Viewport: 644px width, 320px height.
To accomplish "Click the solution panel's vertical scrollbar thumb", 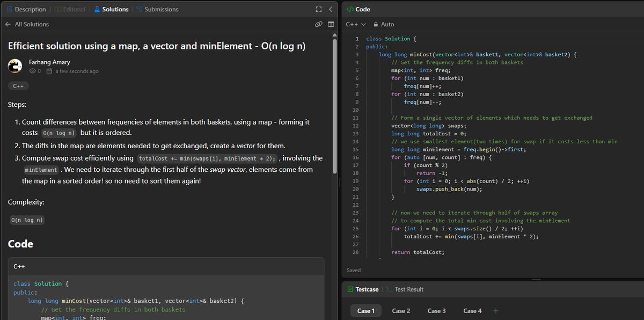I will coord(336,107).
